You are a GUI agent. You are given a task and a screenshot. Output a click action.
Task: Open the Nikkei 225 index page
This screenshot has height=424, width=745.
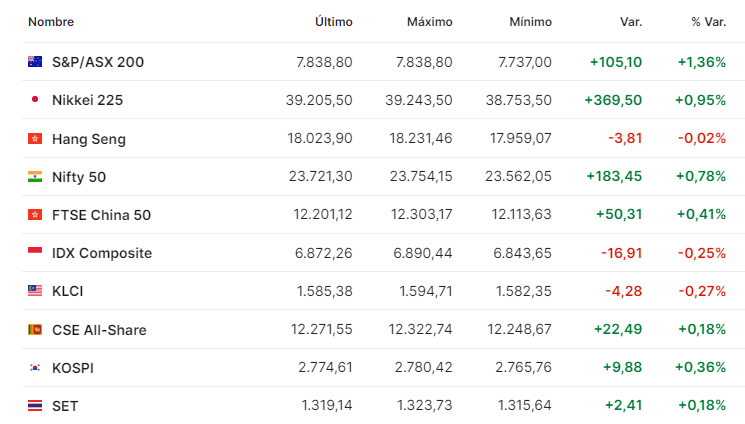click(87, 100)
